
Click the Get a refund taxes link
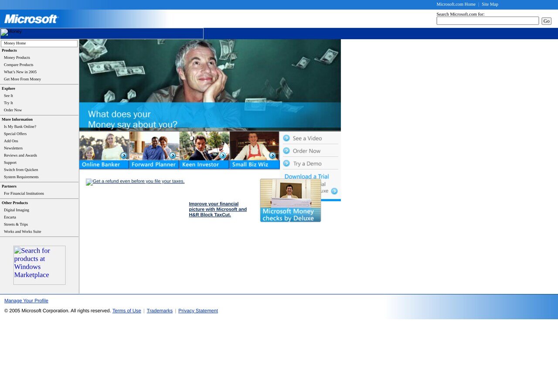tap(135, 182)
